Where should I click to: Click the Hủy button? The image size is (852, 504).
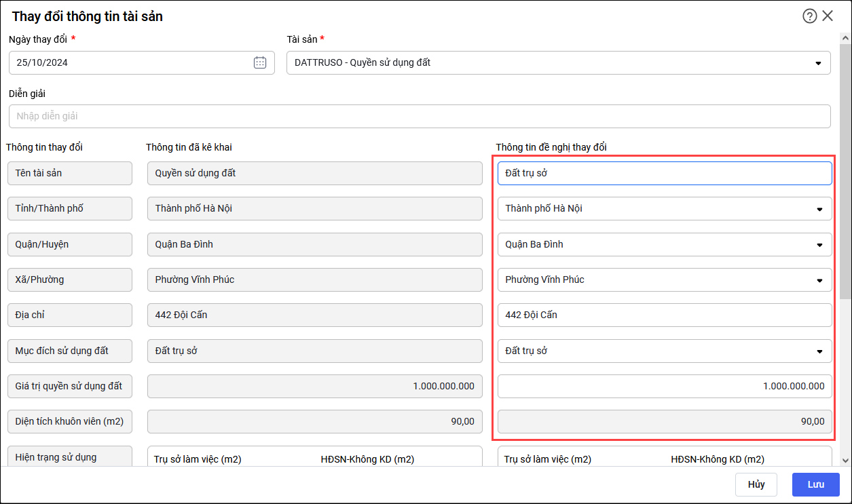pyautogui.click(x=756, y=484)
